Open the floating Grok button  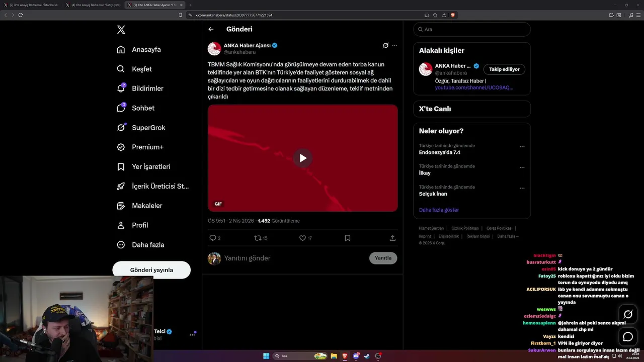[628, 314]
